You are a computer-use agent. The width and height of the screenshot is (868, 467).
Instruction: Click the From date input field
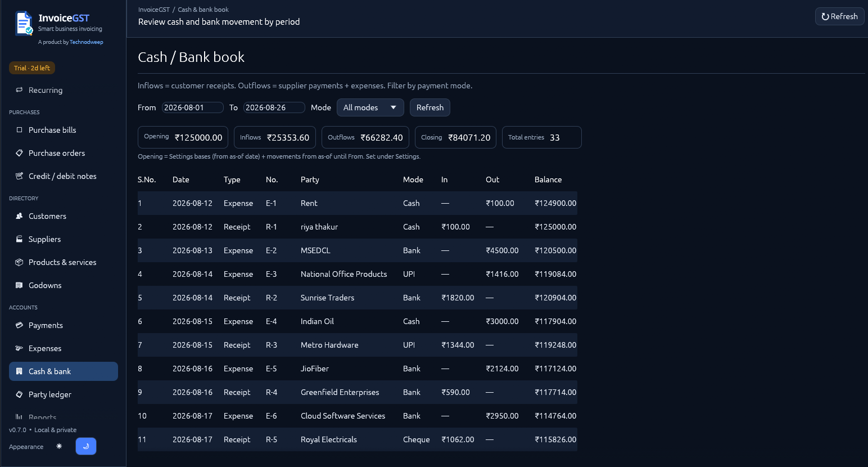(192, 107)
